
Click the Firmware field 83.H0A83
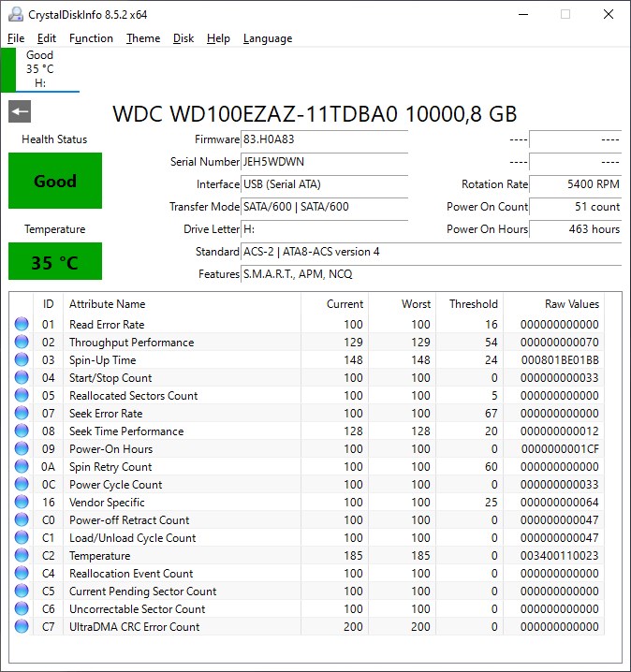[x=324, y=139]
